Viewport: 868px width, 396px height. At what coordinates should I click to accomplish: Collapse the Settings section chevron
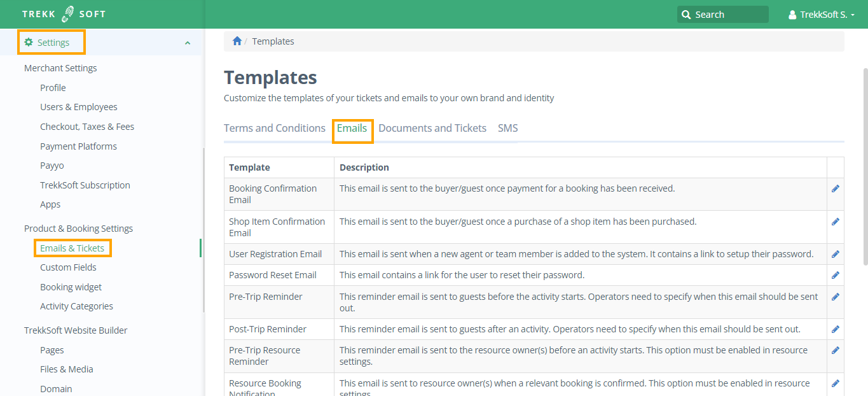pyautogui.click(x=187, y=43)
